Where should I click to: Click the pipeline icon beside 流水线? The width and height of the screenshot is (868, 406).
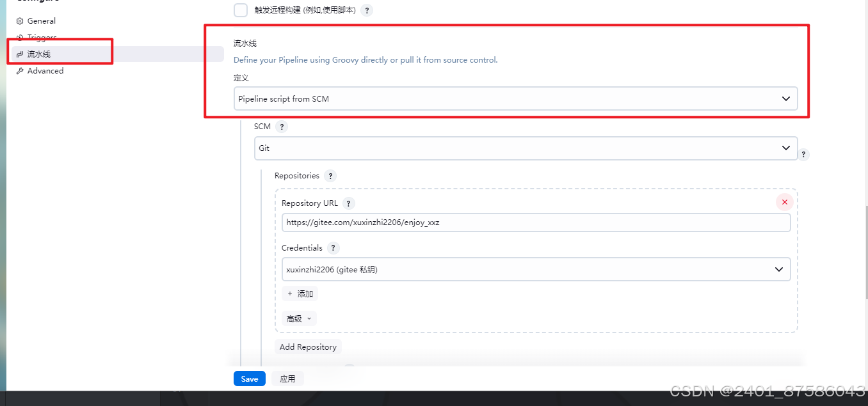coord(19,54)
